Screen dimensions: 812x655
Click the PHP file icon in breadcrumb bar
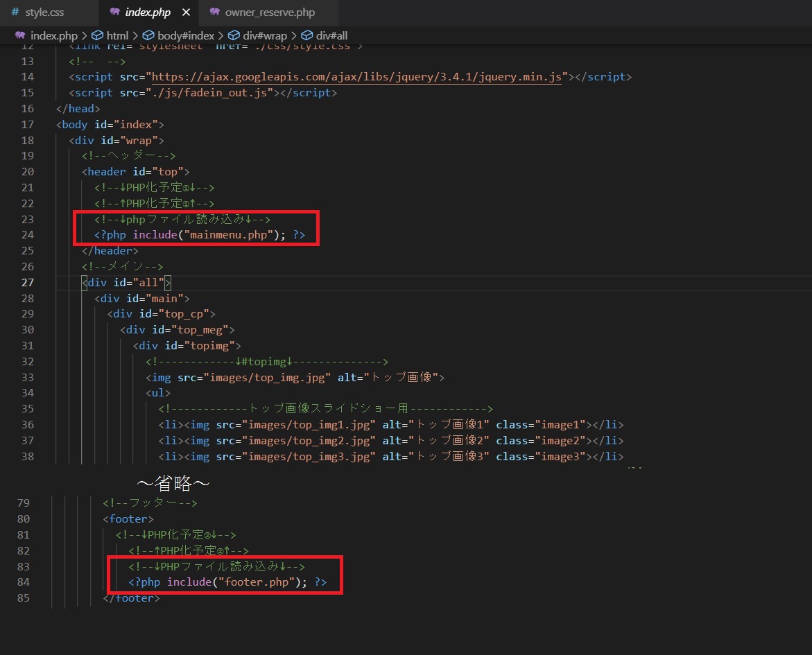(21, 35)
